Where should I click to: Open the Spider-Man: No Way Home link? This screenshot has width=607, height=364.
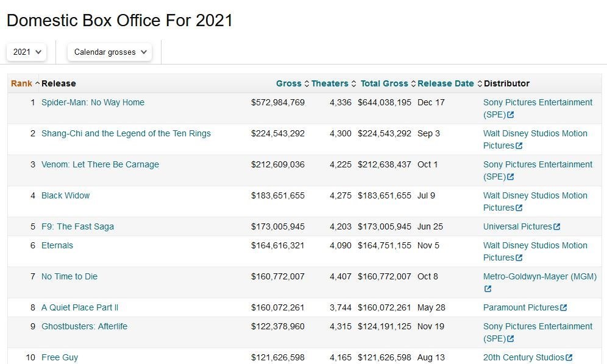coord(93,103)
